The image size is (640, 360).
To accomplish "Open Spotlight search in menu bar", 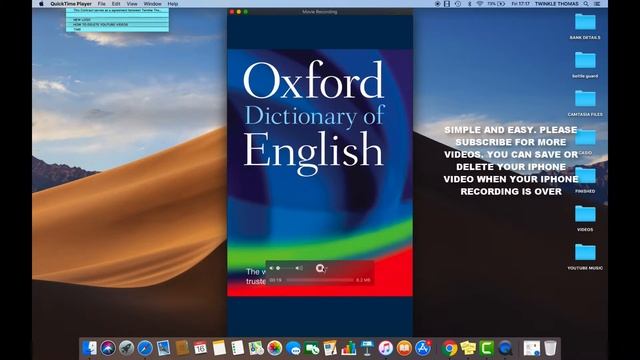I will [586, 4].
